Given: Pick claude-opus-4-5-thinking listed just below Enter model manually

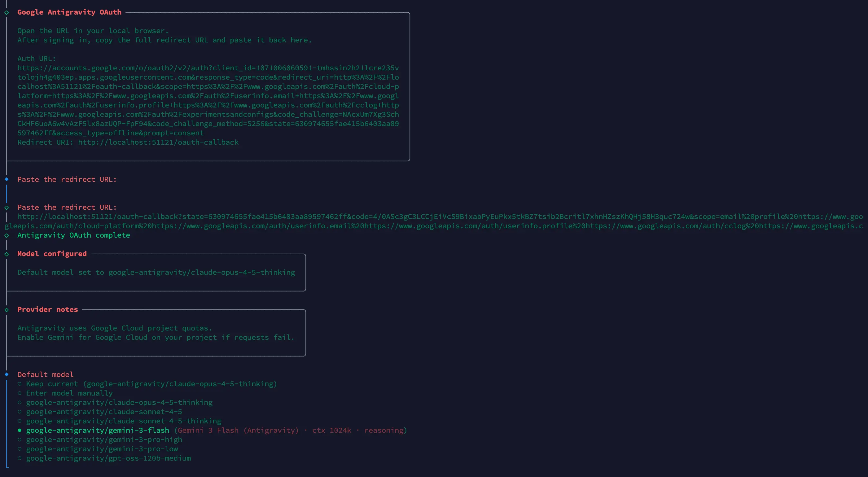Looking at the screenshot, I should tap(115, 402).
